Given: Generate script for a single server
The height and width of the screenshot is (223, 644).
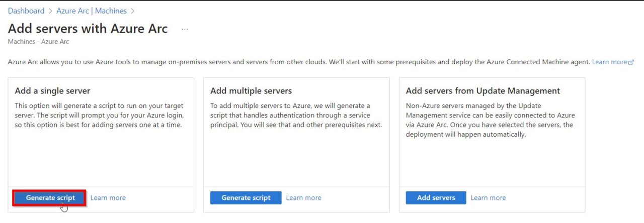Looking at the screenshot, I should [x=50, y=198].
